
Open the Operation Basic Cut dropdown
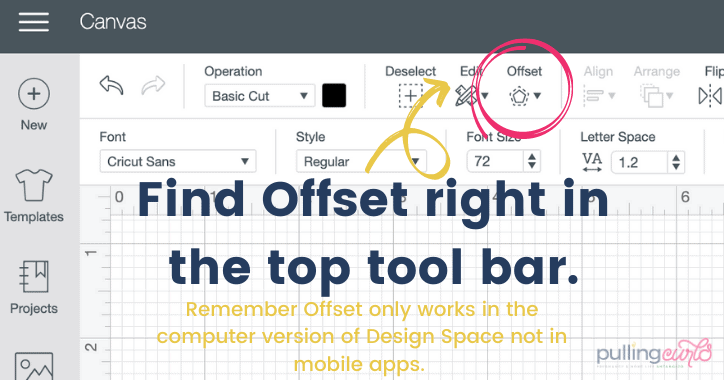click(260, 96)
